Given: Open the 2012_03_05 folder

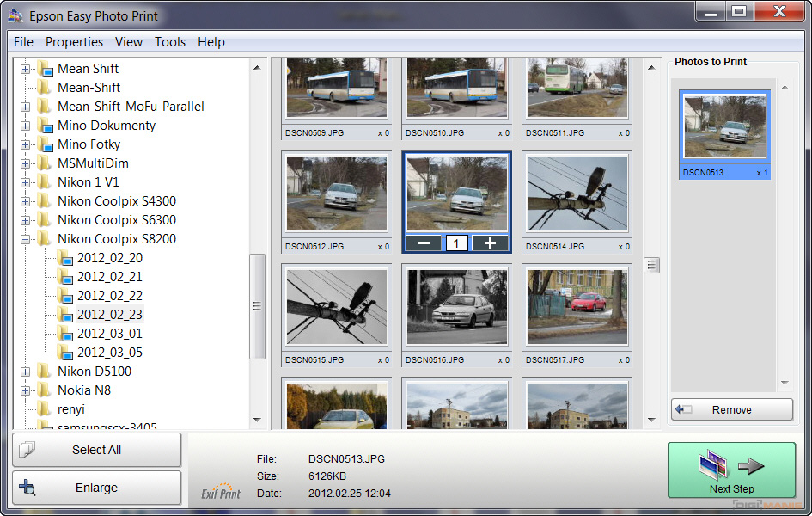Looking at the screenshot, I should pos(109,353).
